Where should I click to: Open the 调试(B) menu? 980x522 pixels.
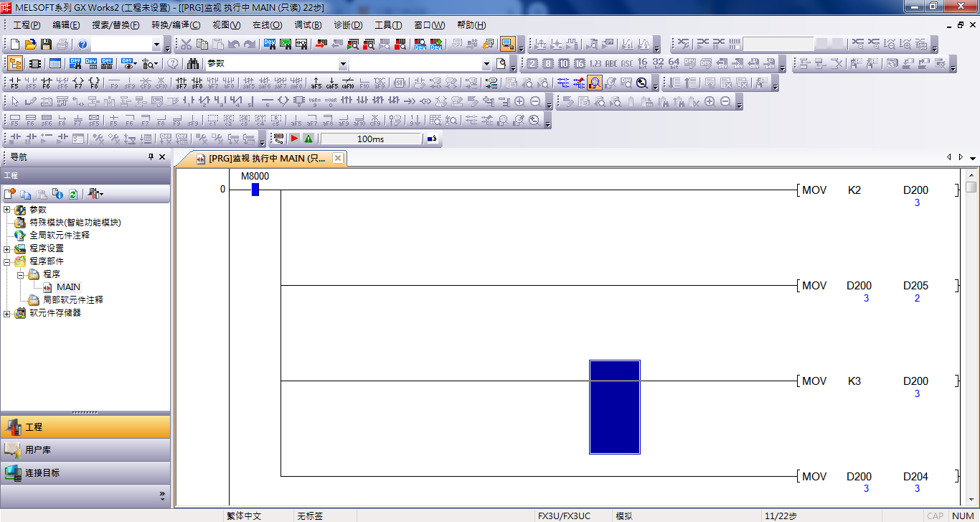[308, 25]
